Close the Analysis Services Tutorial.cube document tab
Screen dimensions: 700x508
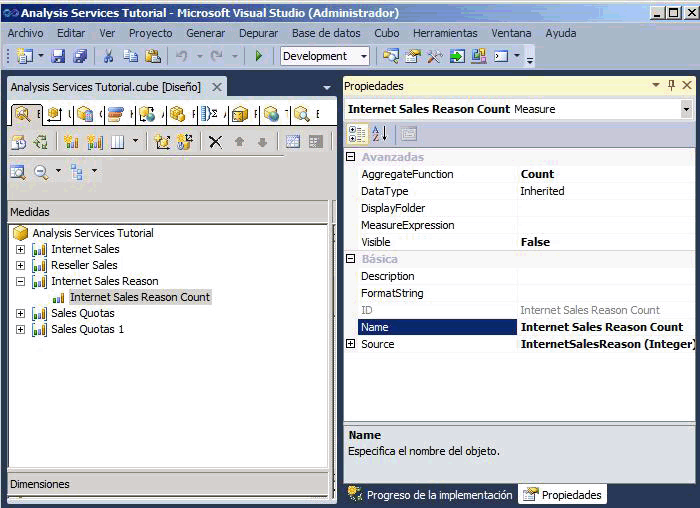tap(217, 87)
